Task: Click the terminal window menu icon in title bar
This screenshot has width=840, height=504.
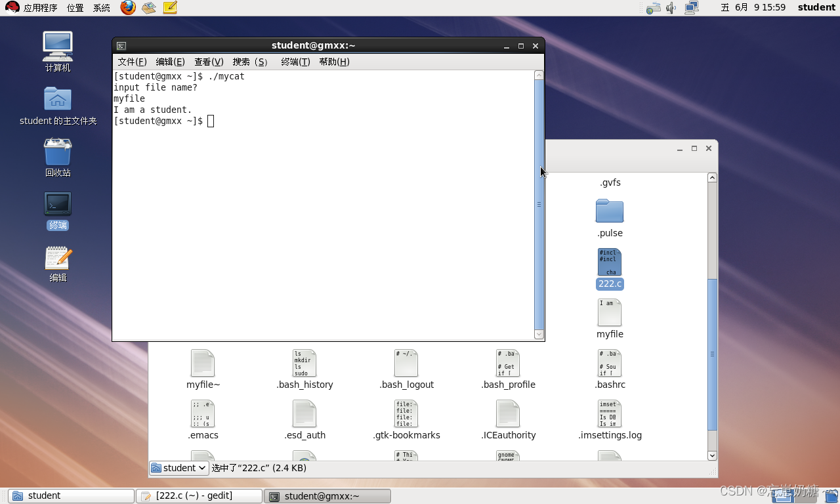Action: 121,46
